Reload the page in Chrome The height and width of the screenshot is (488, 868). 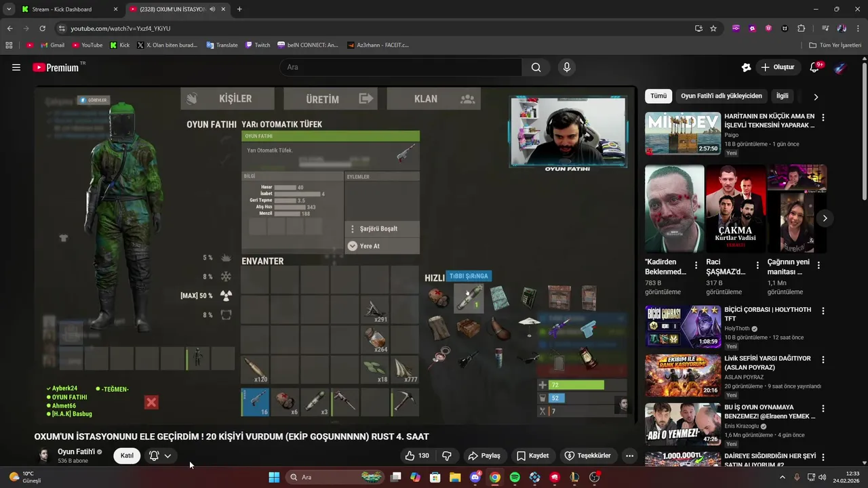(42, 28)
